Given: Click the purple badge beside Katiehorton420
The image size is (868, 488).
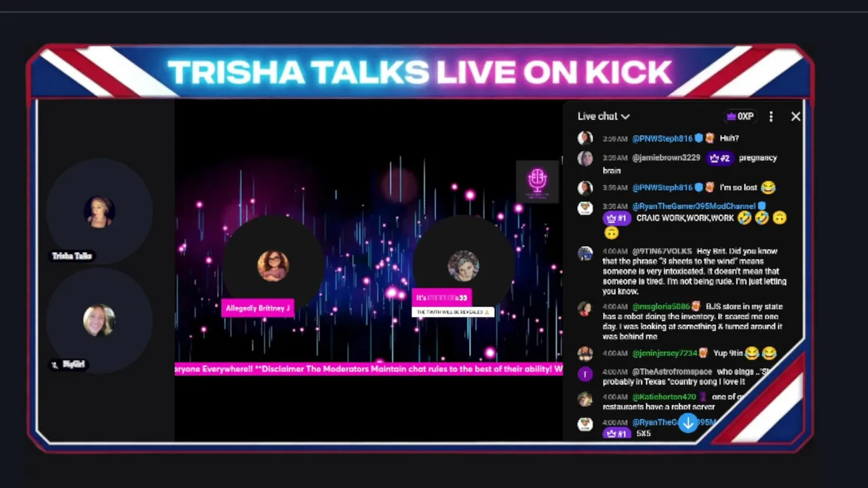Looking at the screenshot, I should 703,397.
